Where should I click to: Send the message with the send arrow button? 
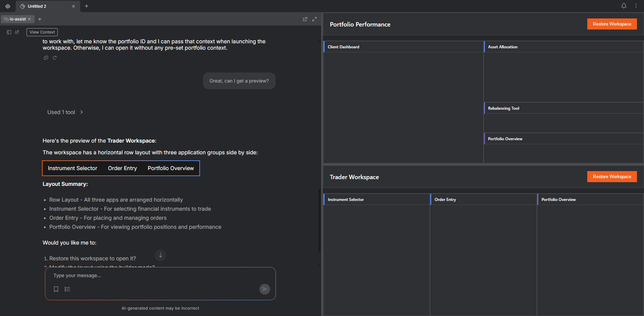[x=264, y=289]
